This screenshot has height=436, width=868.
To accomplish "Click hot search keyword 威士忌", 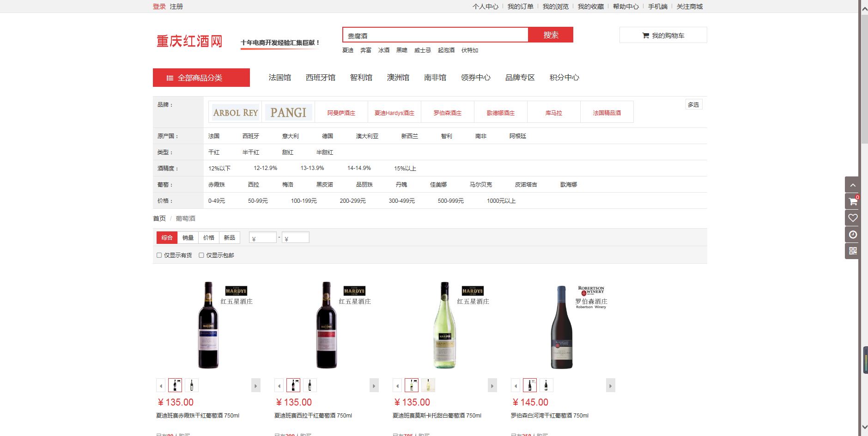I will coord(423,50).
